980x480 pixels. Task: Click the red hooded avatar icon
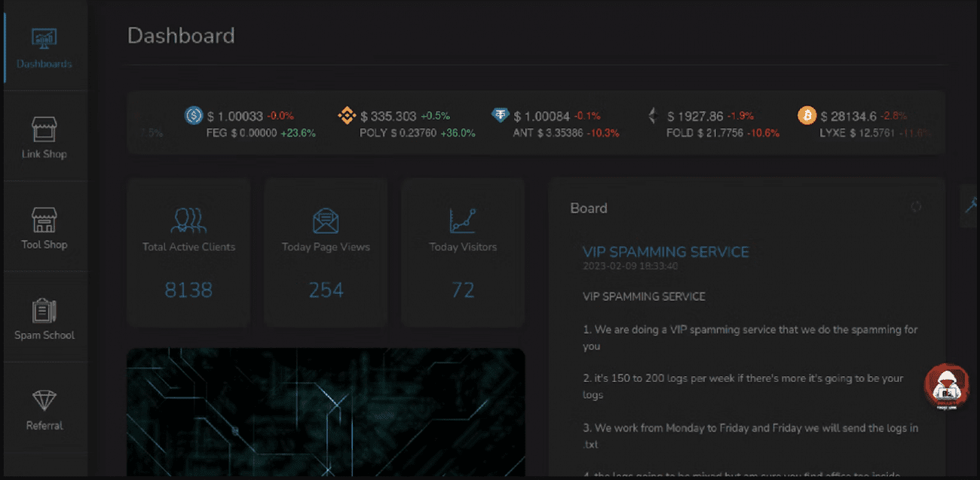pos(945,386)
